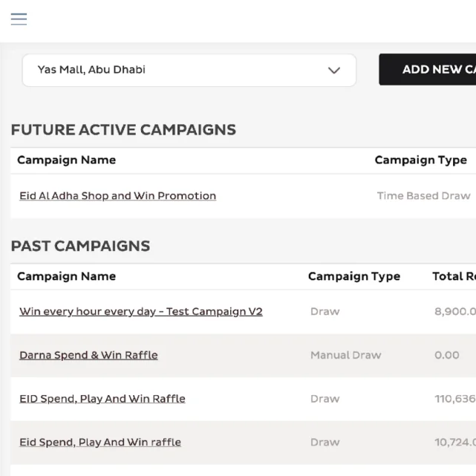This screenshot has width=476, height=476.
Task: Click the Total column header in Past Campaigns
Action: tap(453, 276)
